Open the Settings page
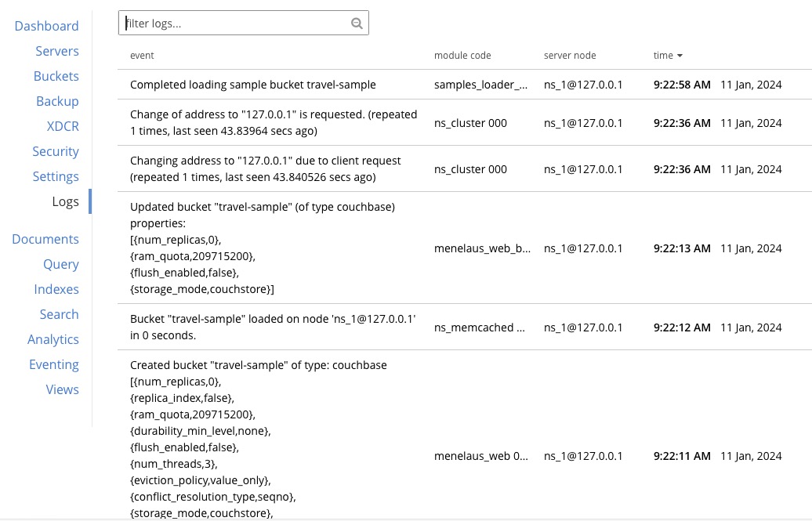The height and width of the screenshot is (521, 812). click(x=56, y=176)
